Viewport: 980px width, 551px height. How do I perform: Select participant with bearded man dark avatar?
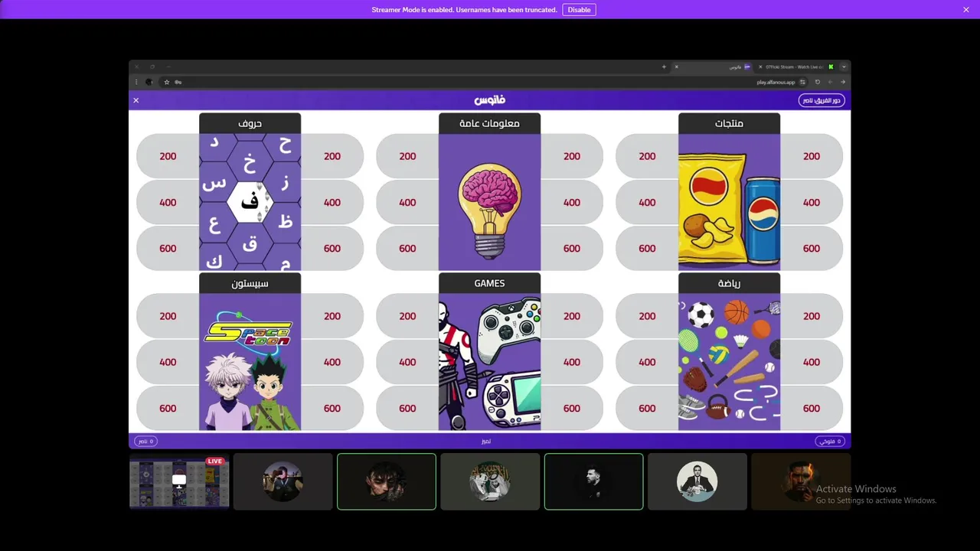(593, 481)
